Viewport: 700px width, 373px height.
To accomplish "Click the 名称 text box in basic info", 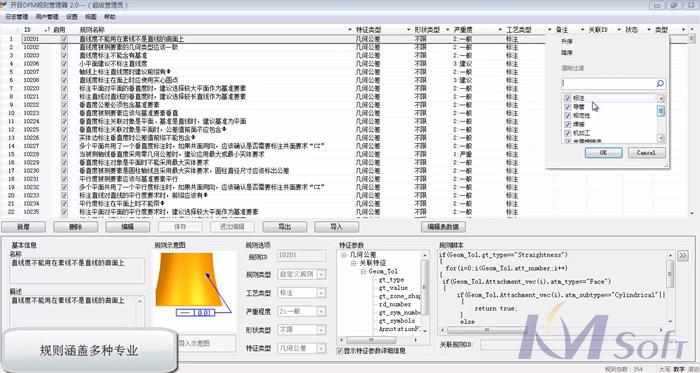I will tap(77, 270).
